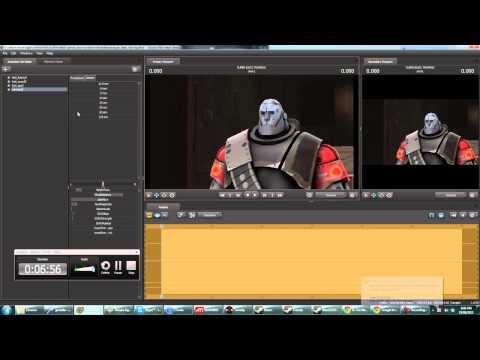Jump to first frame in primary viewport controls
This screenshot has height=360, width=480.
(222, 195)
